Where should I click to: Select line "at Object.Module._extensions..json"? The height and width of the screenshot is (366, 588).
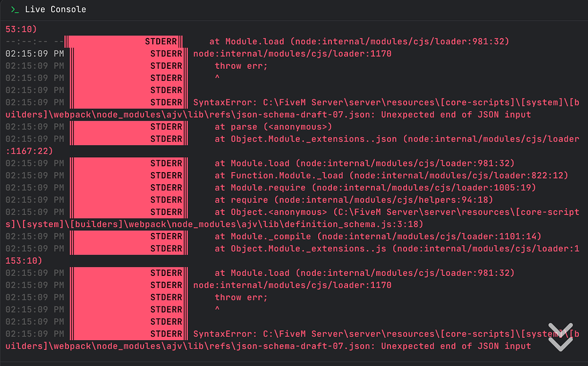point(397,139)
